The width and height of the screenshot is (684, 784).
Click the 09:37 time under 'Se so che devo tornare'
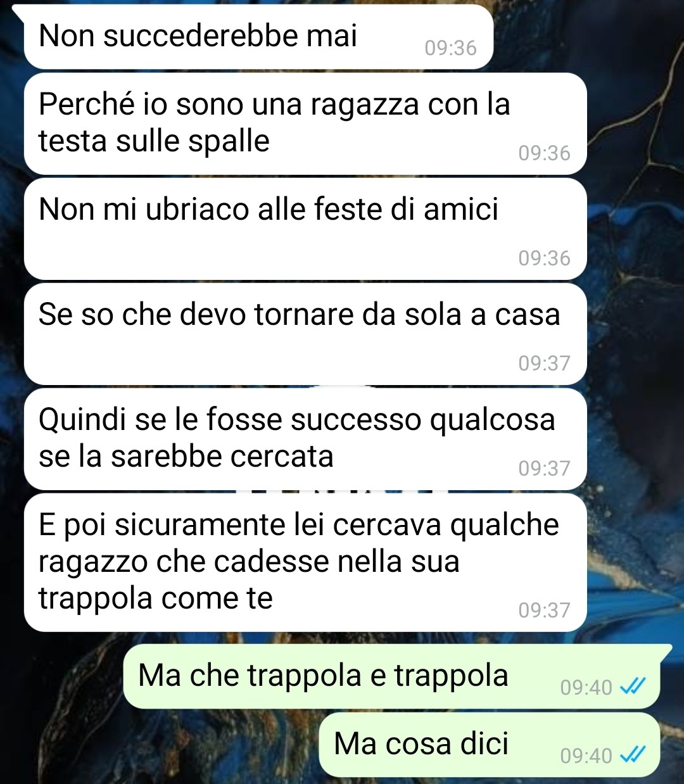click(x=544, y=364)
